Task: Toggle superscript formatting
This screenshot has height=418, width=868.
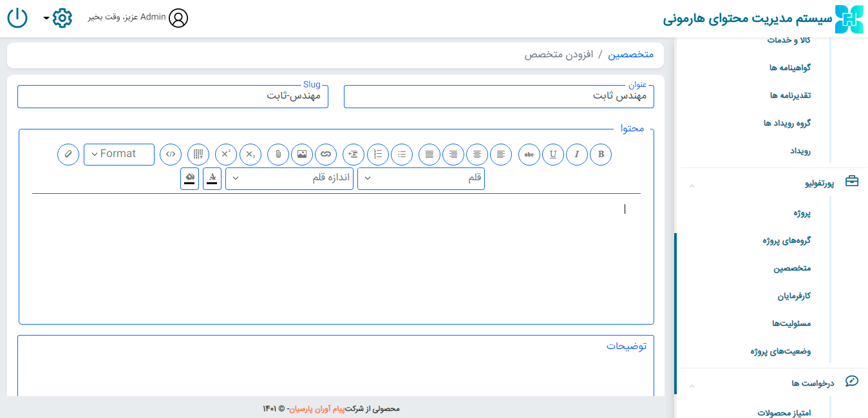Action: coord(226,155)
